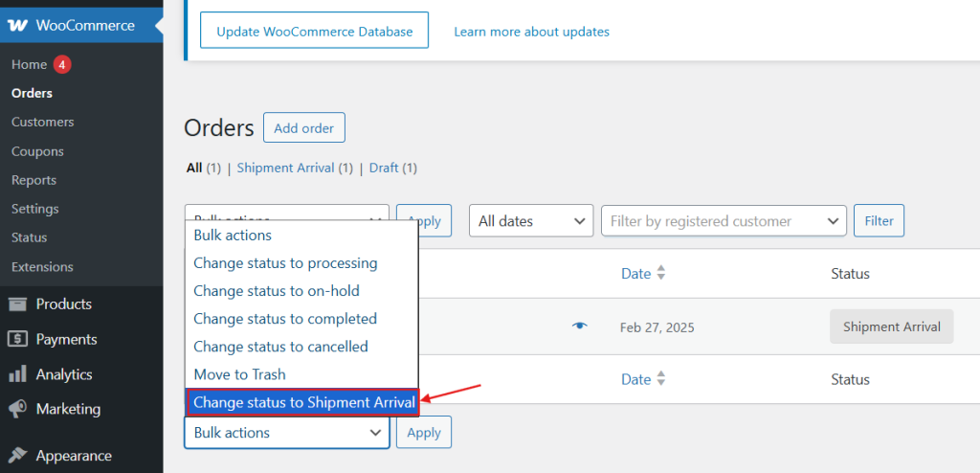Click the Update WooCommerce Database button
The image size is (980, 473).
coord(314,30)
